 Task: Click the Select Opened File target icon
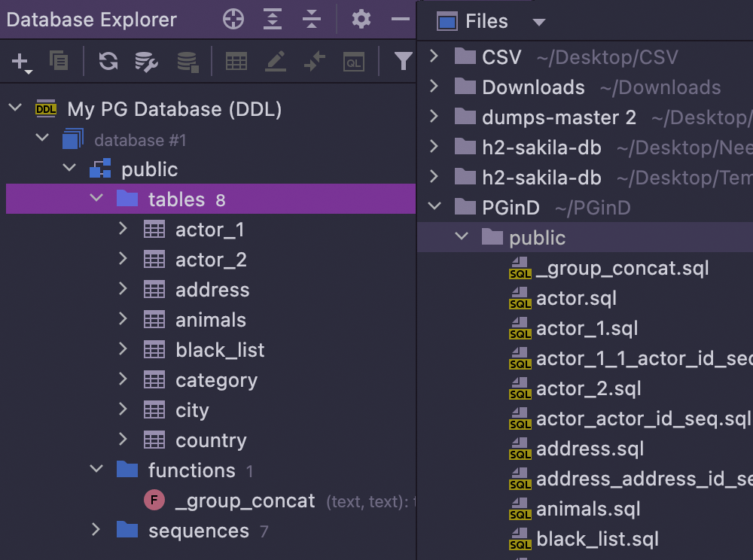(x=233, y=20)
